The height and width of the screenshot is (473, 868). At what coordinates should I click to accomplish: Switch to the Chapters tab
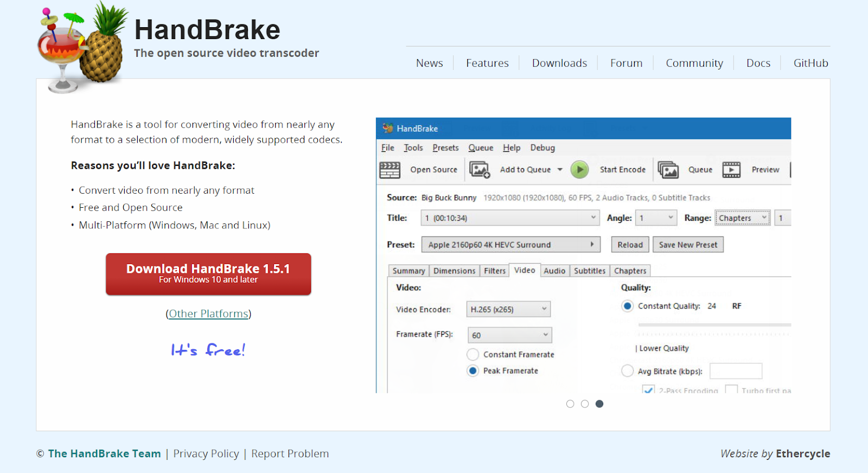(x=630, y=271)
